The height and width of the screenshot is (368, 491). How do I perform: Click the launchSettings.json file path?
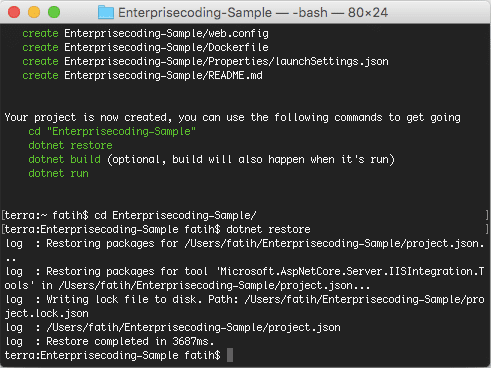pos(226,61)
